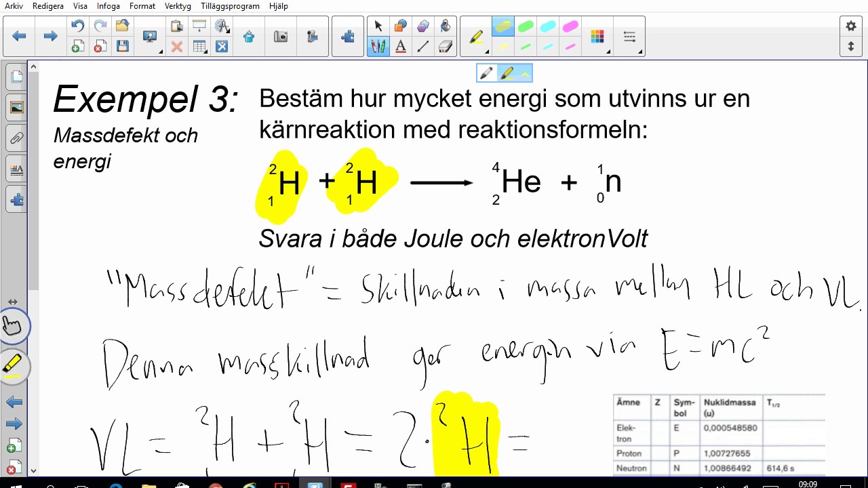Screen dimensions: 868x488
Task: Pick the thin pink highlighter swatch
Action: click(570, 47)
